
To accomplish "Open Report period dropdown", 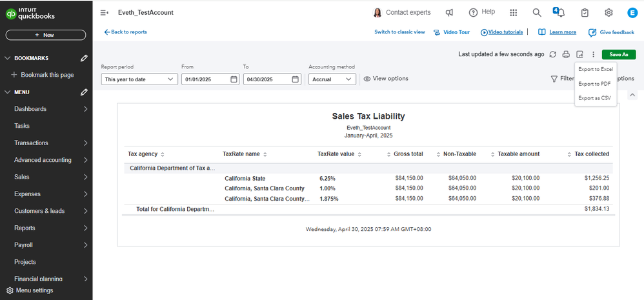I will click(x=139, y=79).
